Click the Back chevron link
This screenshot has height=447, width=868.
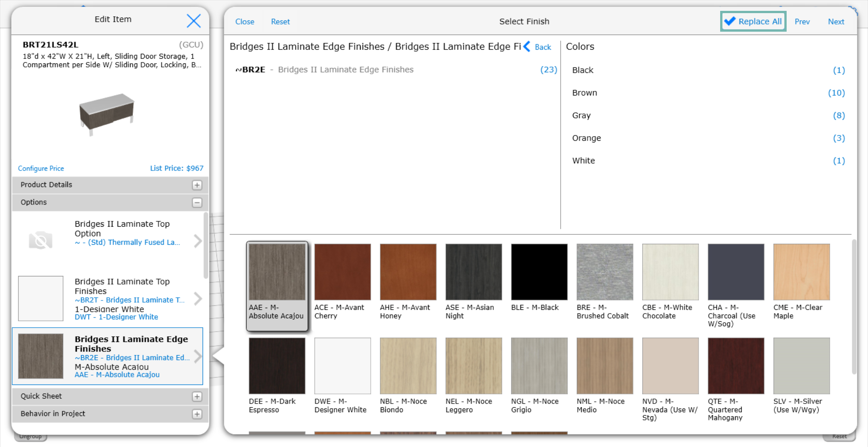[x=538, y=47]
